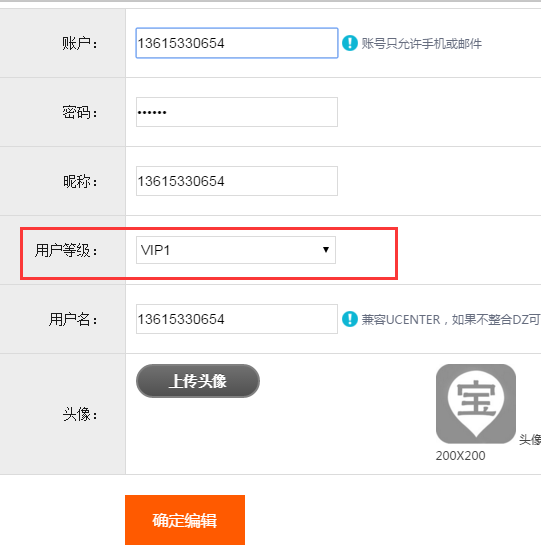
Task: Click the 账户: field label
Action: [80, 44]
